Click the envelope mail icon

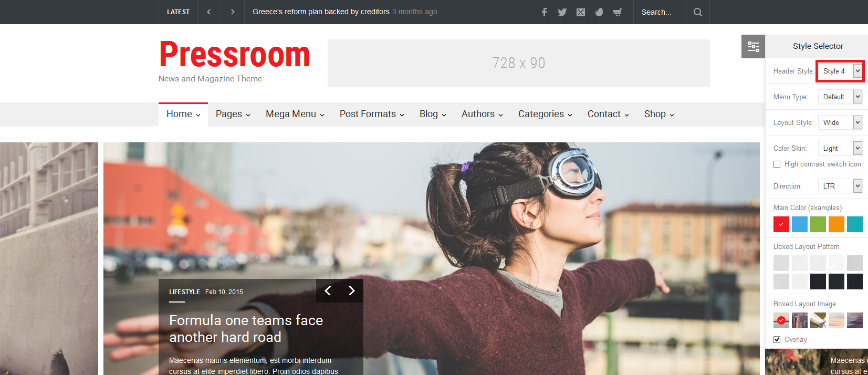580,12
